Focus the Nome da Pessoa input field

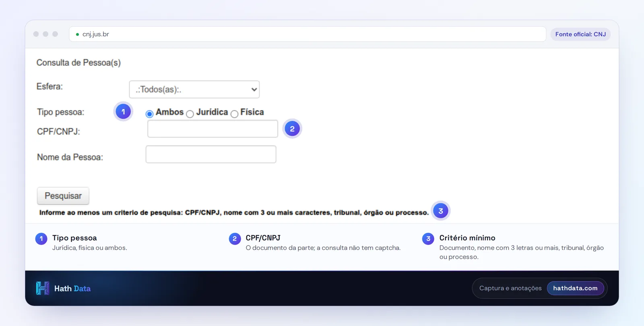click(211, 154)
